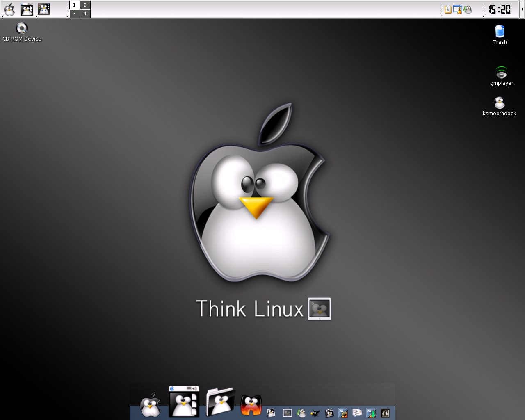
Task: Switch to virtual desktop 3
Action: pyautogui.click(x=74, y=14)
